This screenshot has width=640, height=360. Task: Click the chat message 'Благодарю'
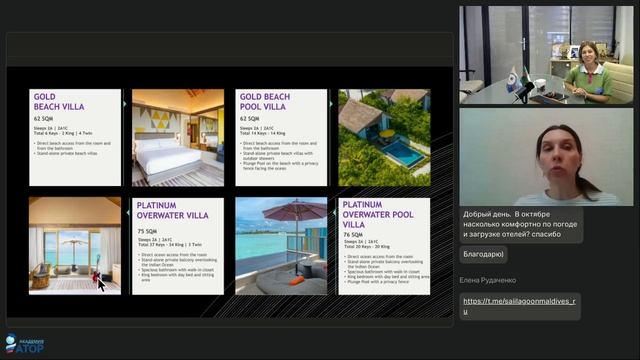483,254
